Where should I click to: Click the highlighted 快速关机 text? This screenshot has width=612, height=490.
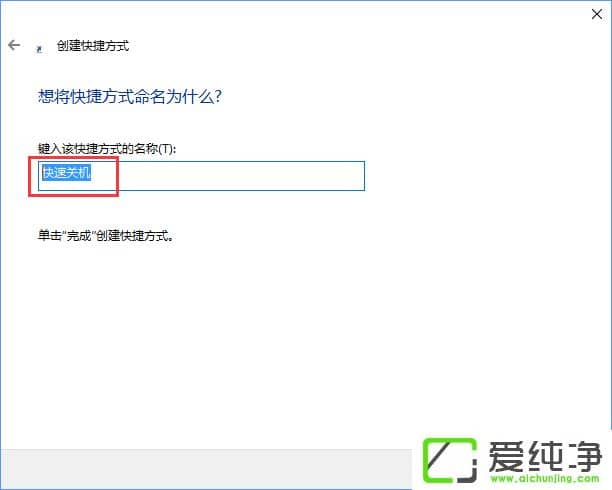click(66, 173)
